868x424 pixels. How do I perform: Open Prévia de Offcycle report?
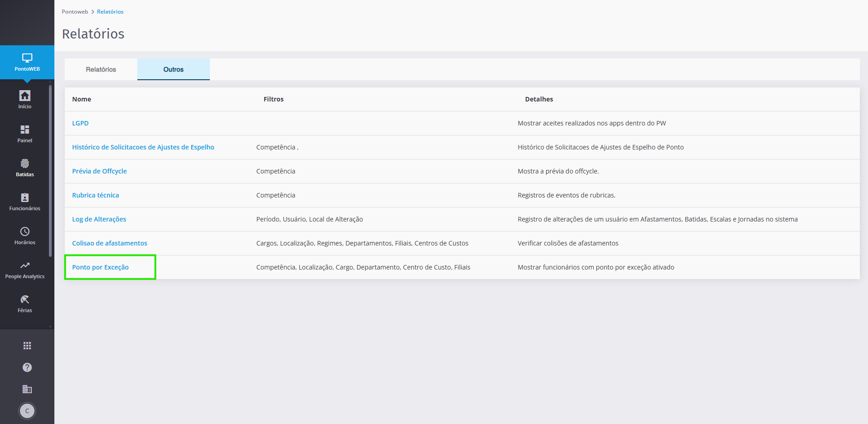click(99, 171)
